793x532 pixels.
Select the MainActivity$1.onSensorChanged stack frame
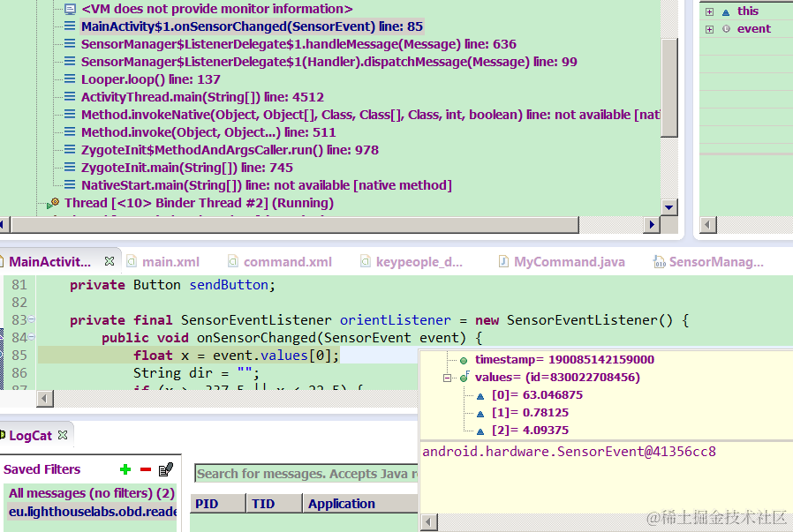tap(252, 26)
